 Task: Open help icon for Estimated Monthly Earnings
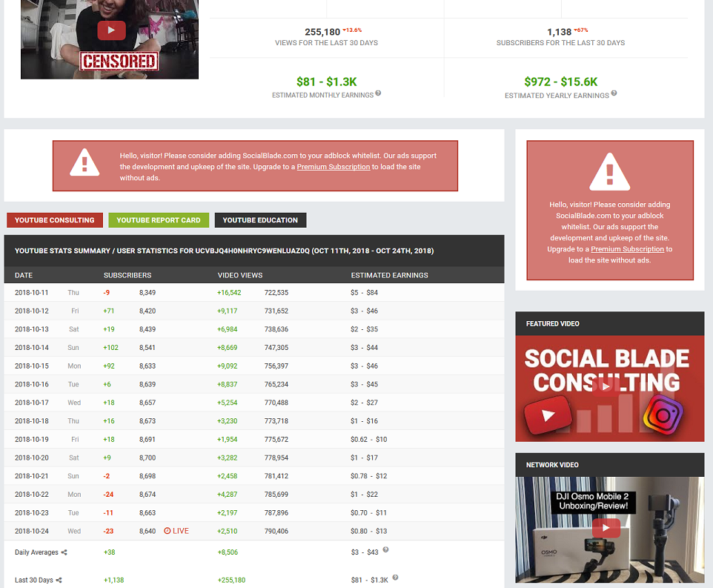pos(378,93)
